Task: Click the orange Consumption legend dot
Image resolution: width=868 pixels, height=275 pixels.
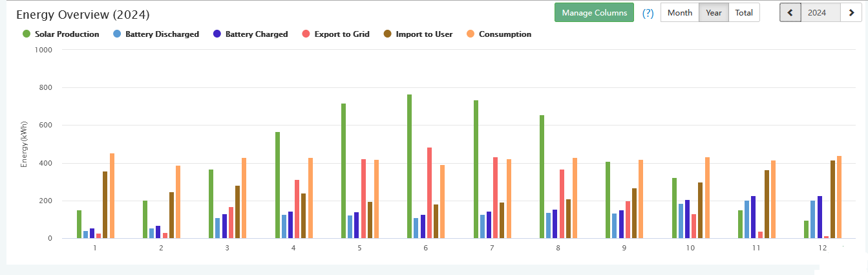Action: point(470,34)
